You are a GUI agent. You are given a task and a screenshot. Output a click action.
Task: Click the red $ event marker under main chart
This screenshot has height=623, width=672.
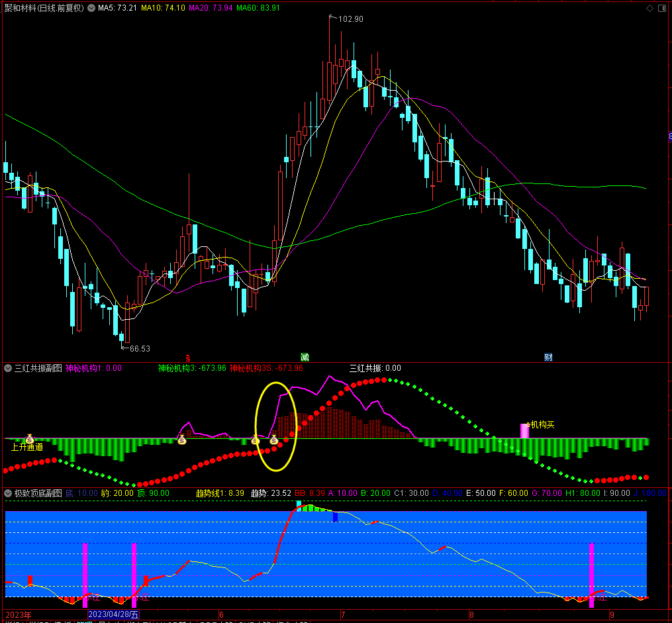(188, 358)
